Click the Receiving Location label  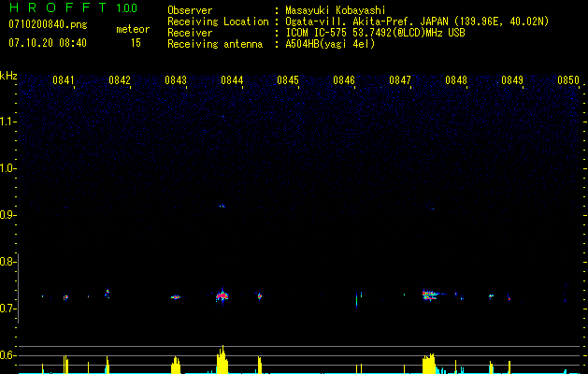(x=218, y=22)
